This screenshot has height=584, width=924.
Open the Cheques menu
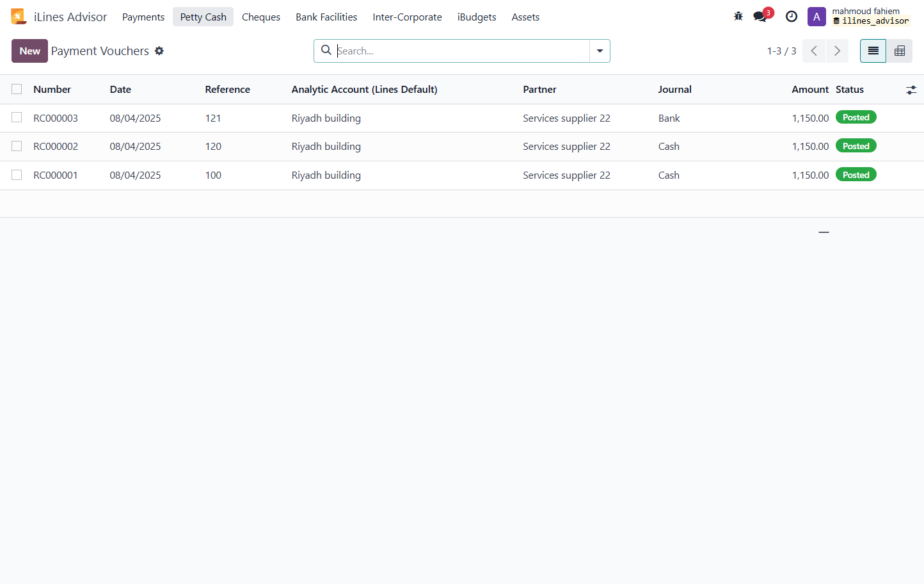pos(261,17)
